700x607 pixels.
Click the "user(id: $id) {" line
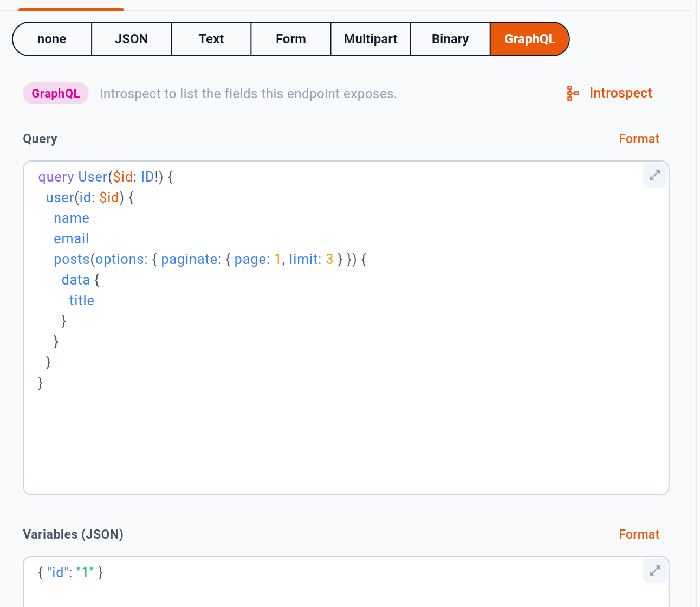90,198
